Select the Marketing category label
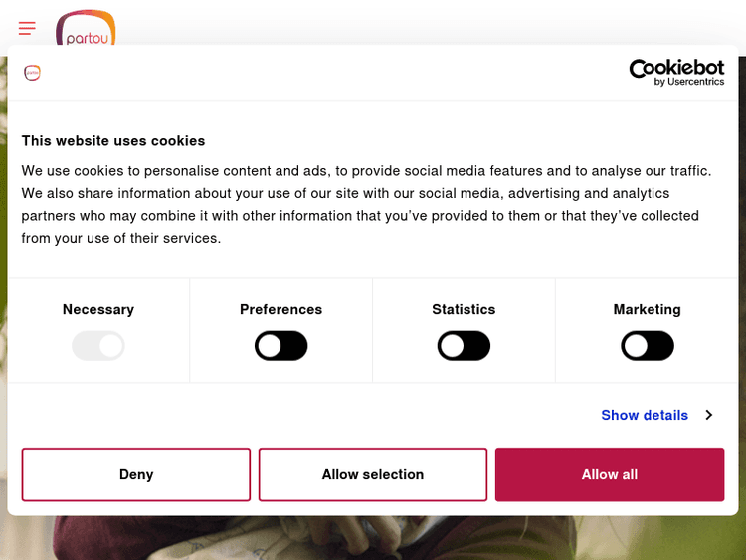This screenshot has height=560, width=746. [x=647, y=309]
